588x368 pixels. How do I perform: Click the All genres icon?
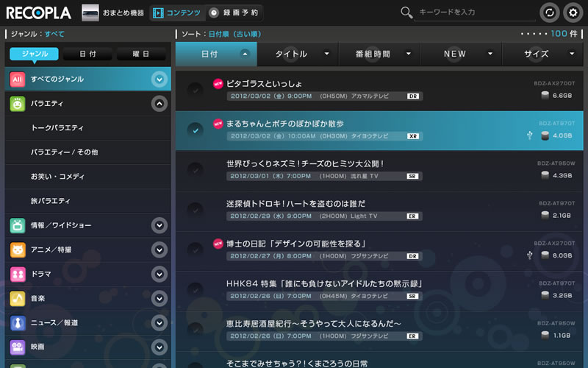pos(17,79)
